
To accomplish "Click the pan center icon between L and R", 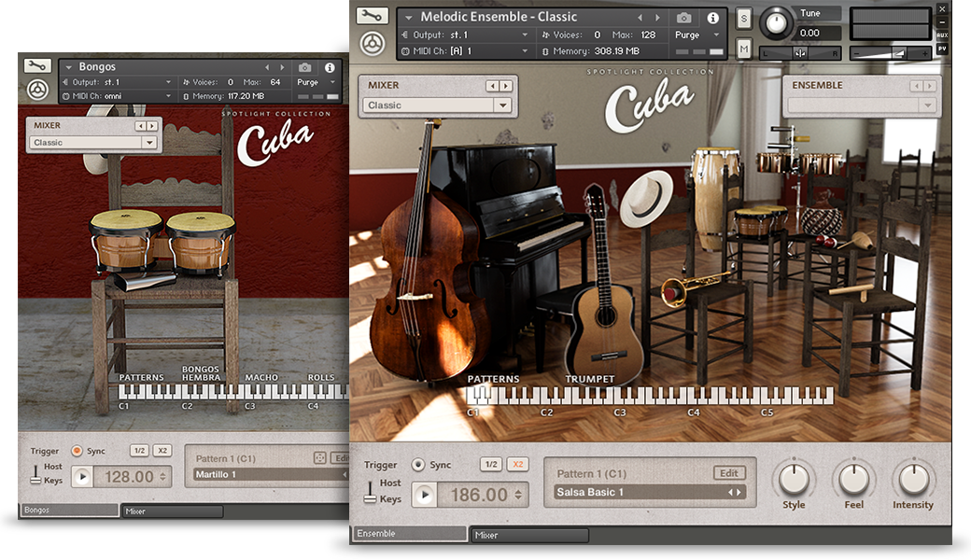I will [799, 53].
